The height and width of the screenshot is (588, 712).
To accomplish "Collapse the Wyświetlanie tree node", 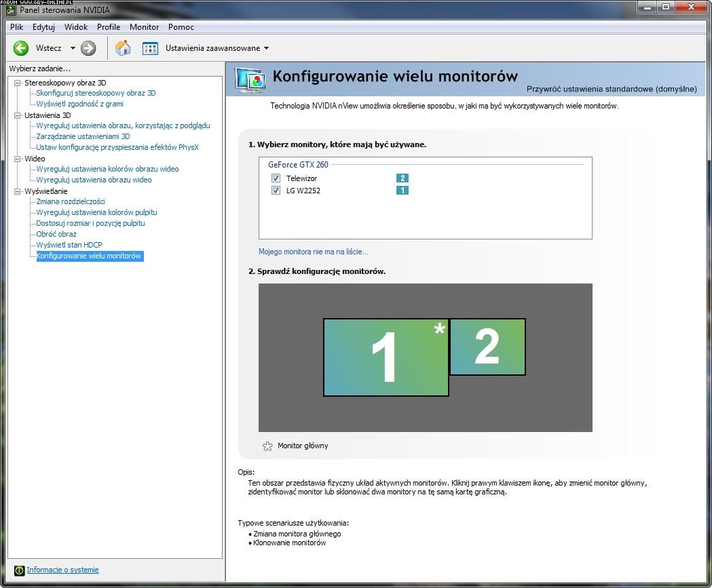I will [x=17, y=191].
